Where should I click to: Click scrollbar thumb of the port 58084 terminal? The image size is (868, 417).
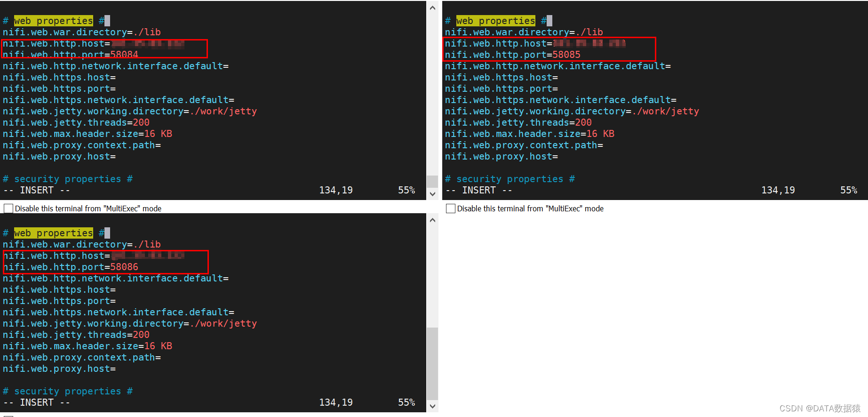click(x=432, y=181)
